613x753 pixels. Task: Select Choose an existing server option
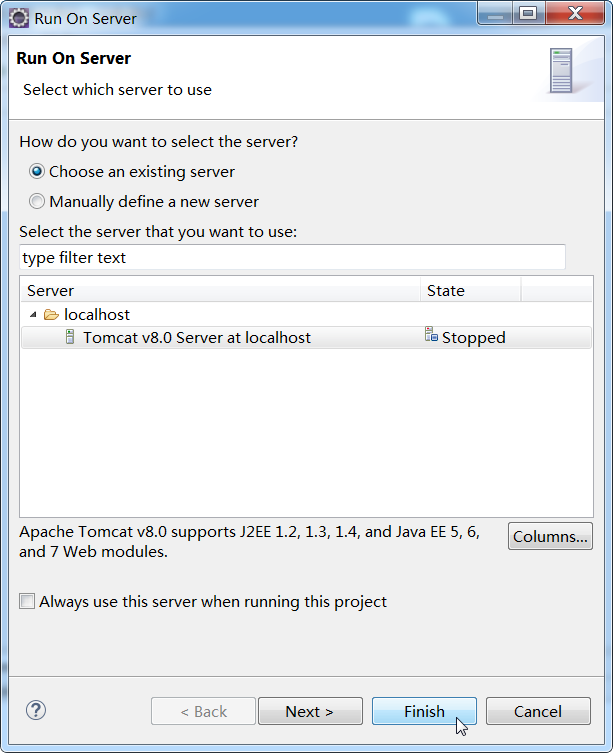click(x=37, y=171)
